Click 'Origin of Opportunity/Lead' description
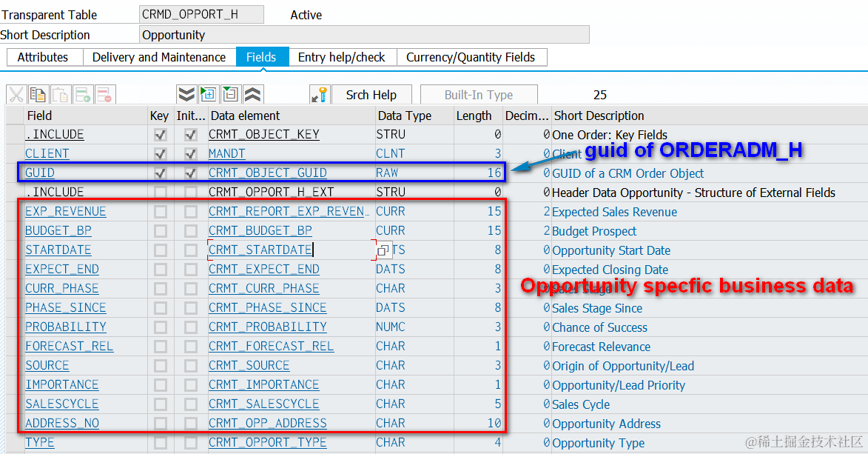Viewport: 868px width, 454px height. pos(623,367)
